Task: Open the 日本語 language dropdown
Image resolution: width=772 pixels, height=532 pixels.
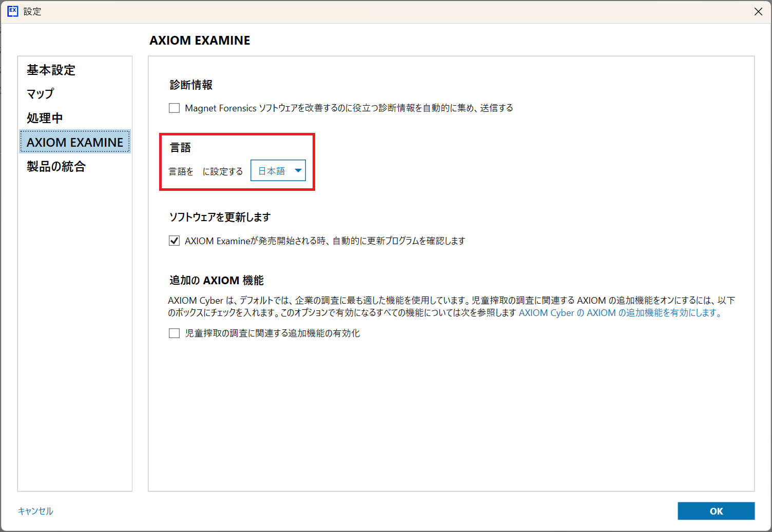Action: [x=278, y=171]
